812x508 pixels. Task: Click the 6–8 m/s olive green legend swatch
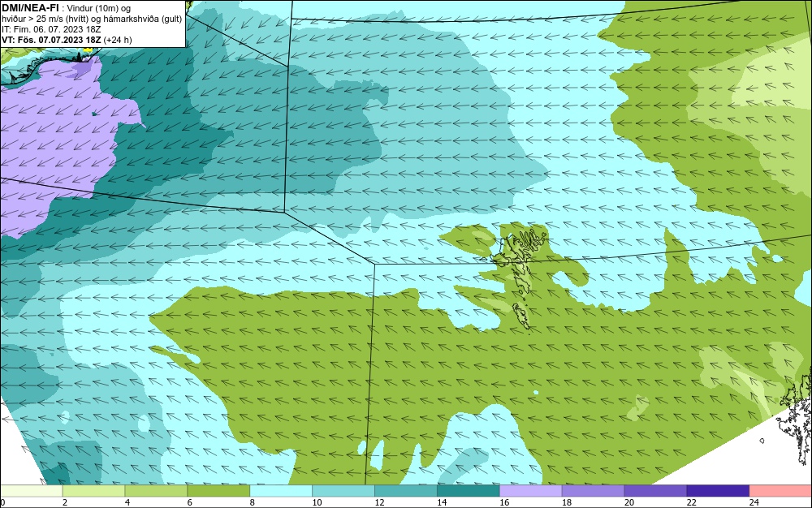tap(218, 491)
